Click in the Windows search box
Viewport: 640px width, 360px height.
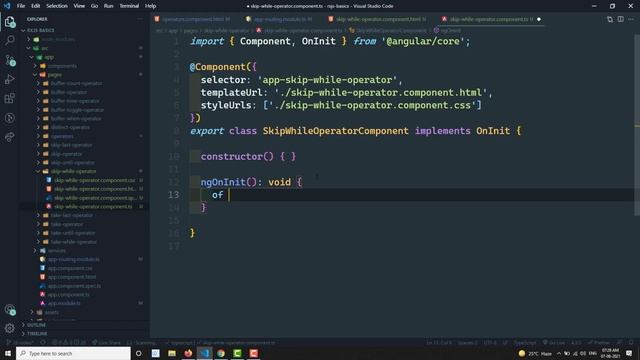[x=73, y=353]
